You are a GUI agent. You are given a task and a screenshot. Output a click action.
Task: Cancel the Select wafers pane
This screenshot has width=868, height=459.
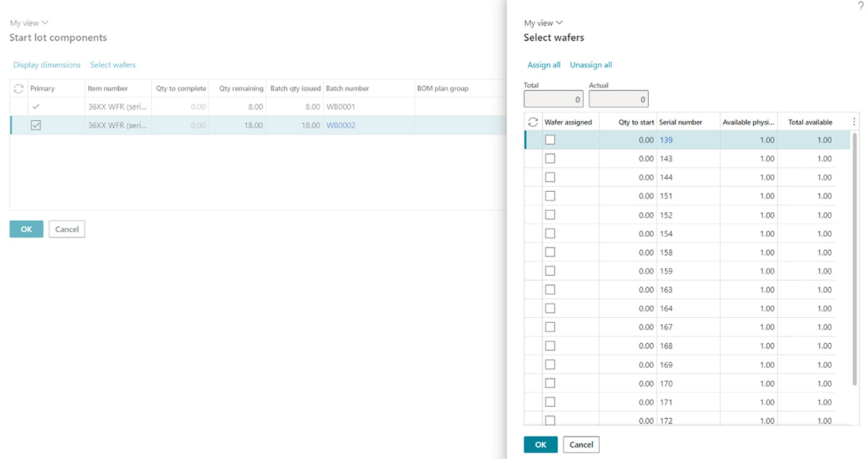click(x=582, y=445)
